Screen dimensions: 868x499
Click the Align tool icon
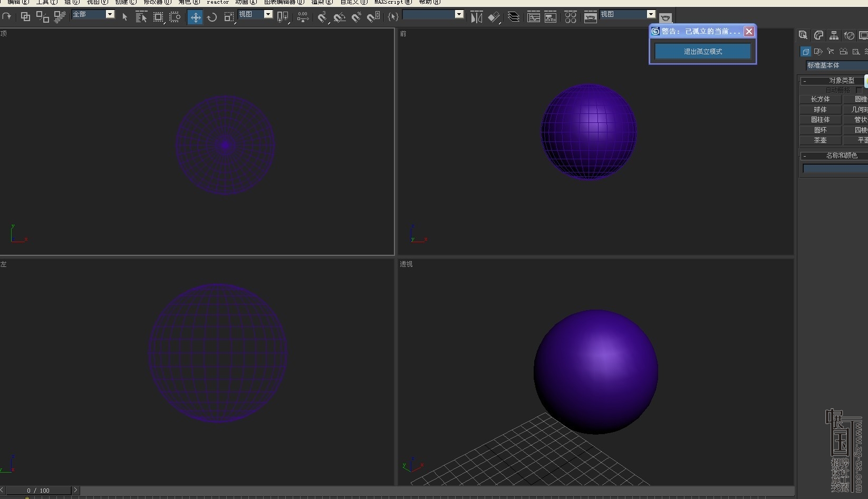click(494, 17)
